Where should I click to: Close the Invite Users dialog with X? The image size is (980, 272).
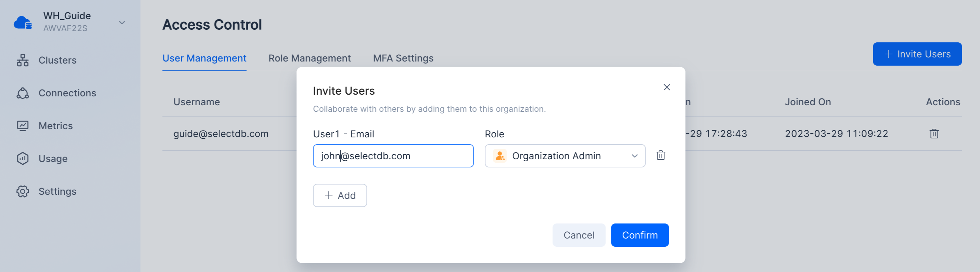point(666,87)
